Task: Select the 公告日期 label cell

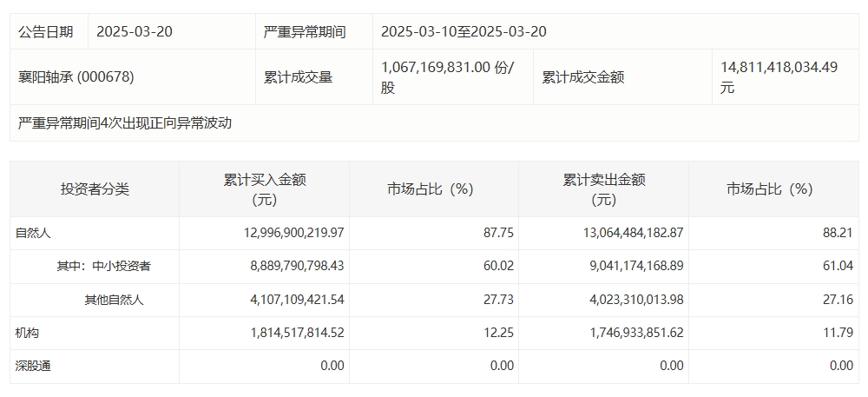Action: tap(46, 32)
